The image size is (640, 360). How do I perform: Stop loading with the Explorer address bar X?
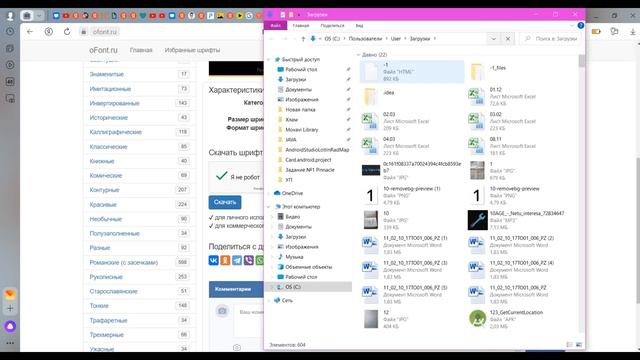point(508,39)
